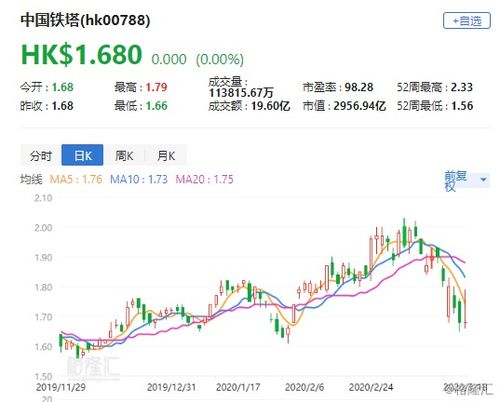500x402 pixels.
Task: Click the dropdown arrow beside 前复权
Action: point(483,180)
